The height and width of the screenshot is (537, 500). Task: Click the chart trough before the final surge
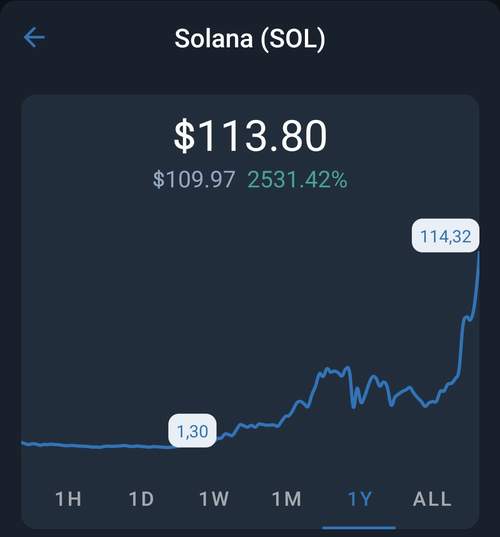click(426, 406)
